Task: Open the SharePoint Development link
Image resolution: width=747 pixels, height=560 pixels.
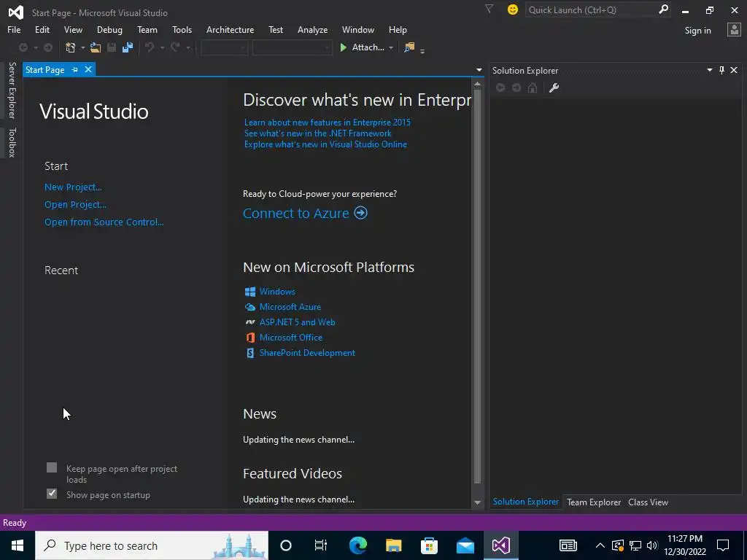Action: 307,353
